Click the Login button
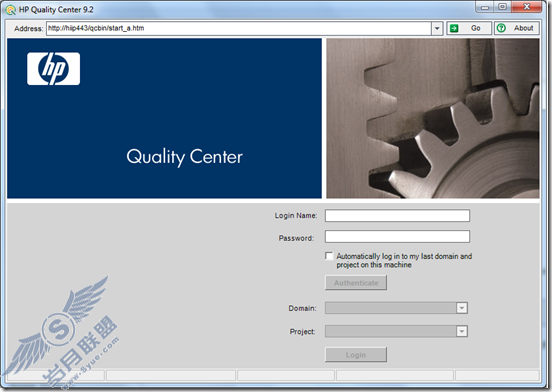 pos(356,355)
